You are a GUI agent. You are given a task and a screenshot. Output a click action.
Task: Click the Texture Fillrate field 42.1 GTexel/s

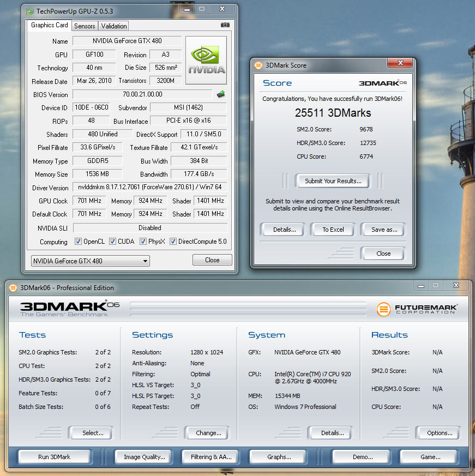tap(199, 147)
